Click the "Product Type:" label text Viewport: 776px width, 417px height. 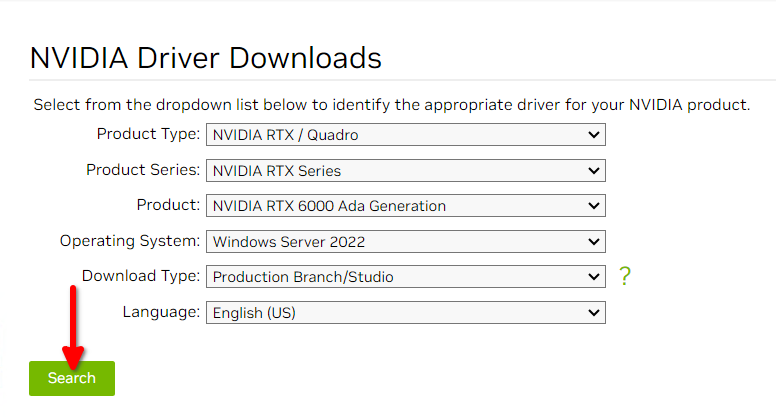point(148,134)
